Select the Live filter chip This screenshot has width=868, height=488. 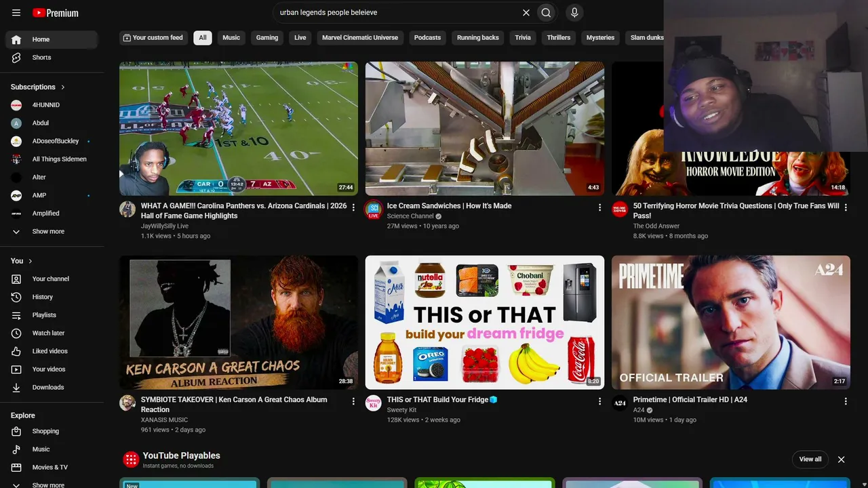300,38
